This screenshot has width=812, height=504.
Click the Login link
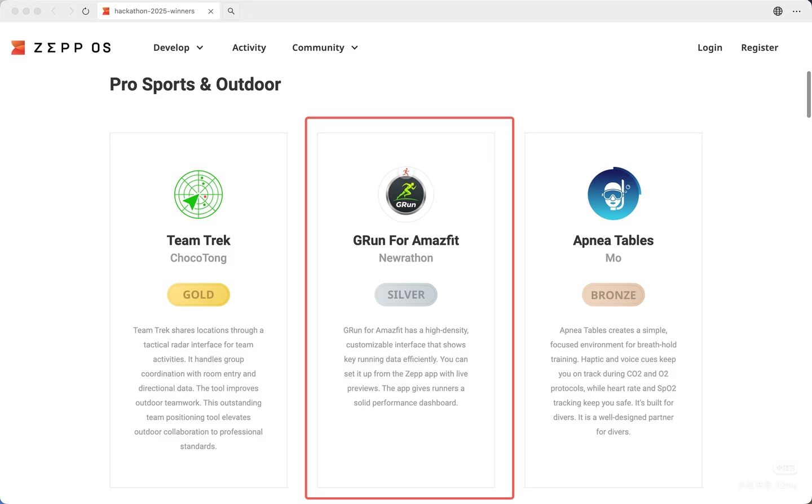(x=709, y=48)
